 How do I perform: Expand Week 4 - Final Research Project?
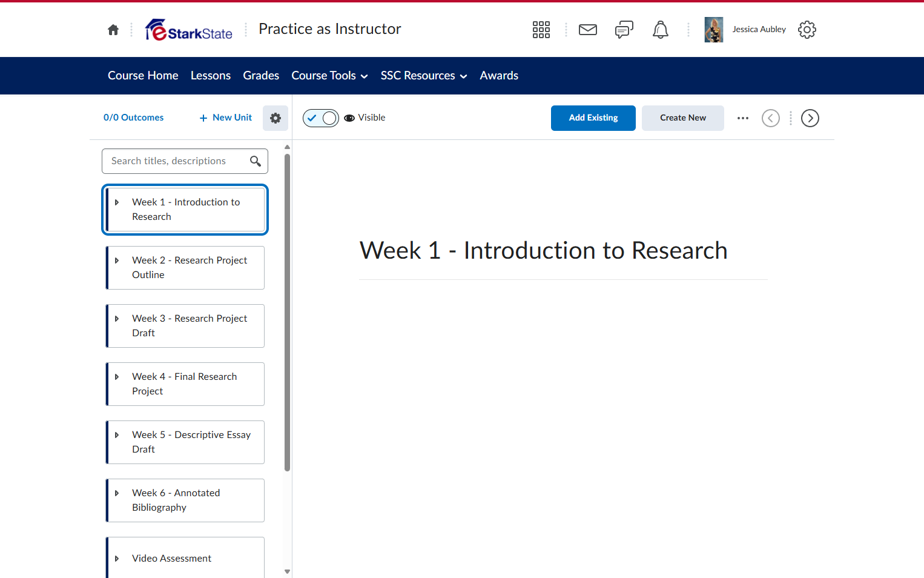tap(117, 377)
